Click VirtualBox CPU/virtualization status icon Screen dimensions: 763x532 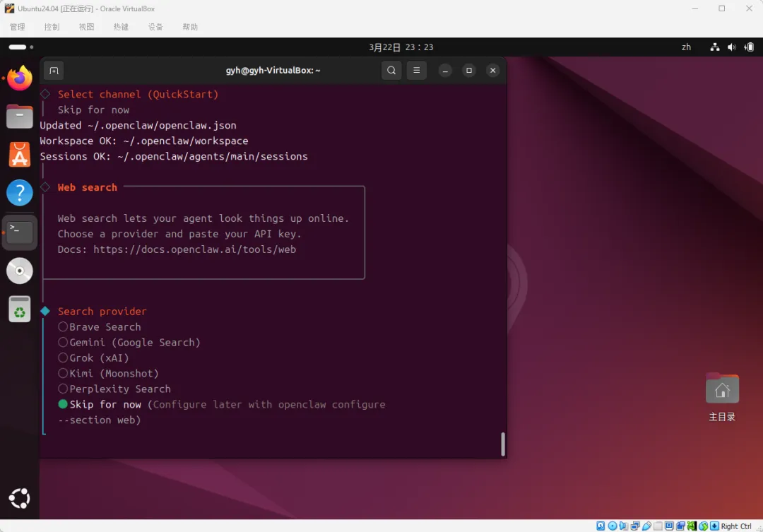coord(692,526)
